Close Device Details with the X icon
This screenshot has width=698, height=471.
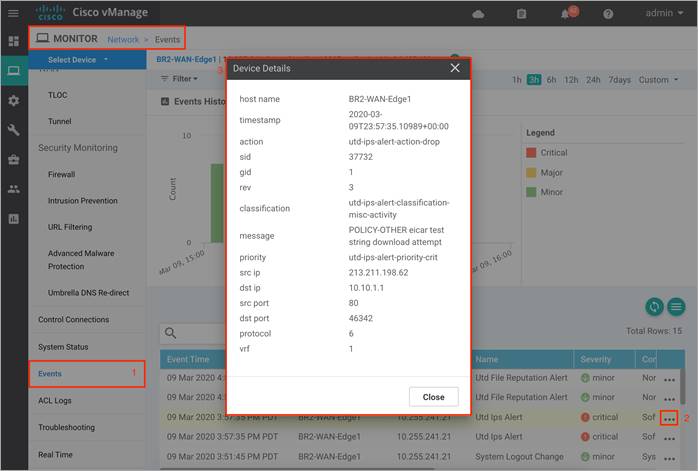(455, 68)
